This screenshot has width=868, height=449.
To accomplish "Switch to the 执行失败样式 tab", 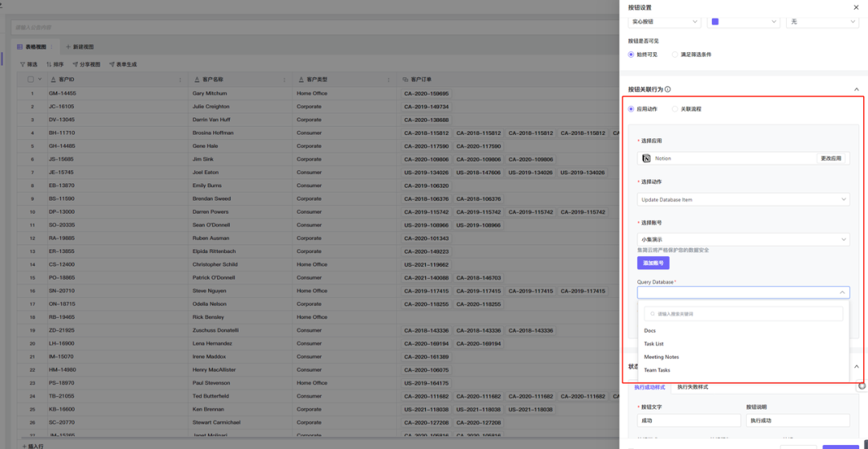I will [693, 387].
